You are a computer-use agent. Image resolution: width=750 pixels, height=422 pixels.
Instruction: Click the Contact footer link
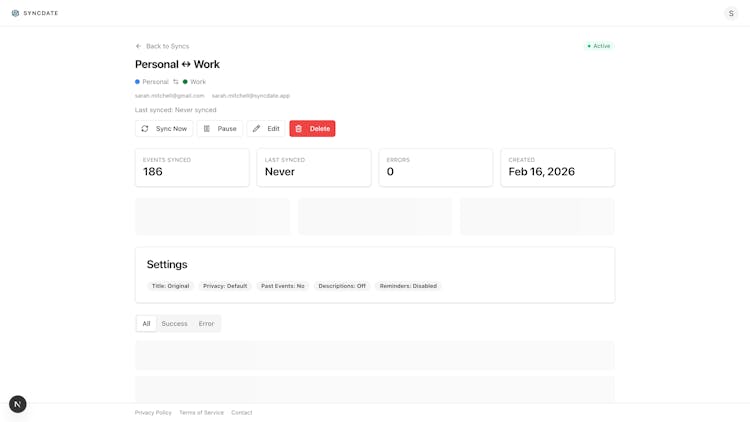[242, 413]
